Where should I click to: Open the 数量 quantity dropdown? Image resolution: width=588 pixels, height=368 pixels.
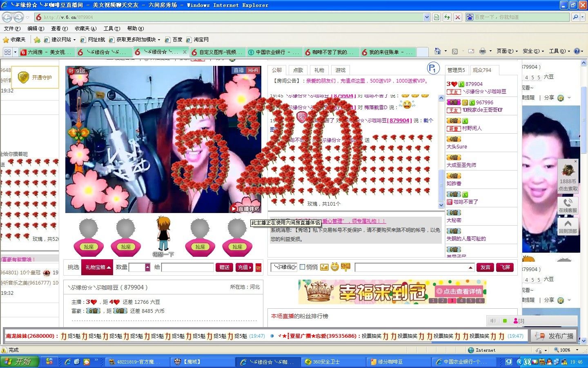click(147, 267)
